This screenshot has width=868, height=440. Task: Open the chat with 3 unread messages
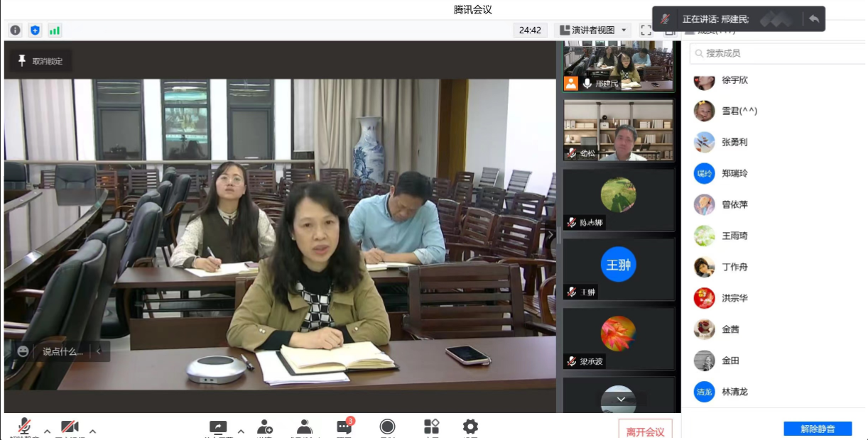tap(345, 427)
